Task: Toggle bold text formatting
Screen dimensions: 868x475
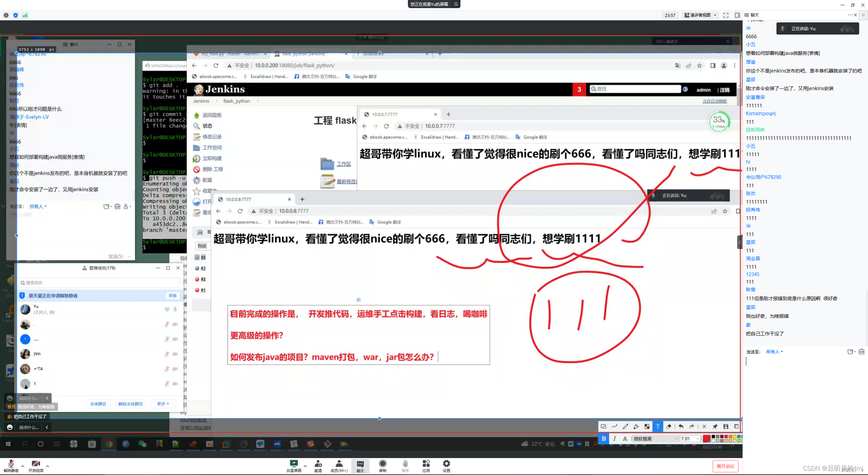Action: tap(604, 438)
